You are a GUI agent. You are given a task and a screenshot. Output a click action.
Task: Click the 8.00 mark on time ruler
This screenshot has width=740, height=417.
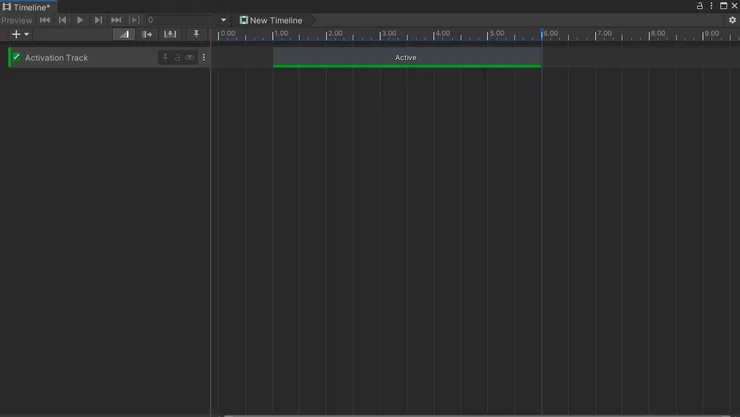(x=657, y=33)
